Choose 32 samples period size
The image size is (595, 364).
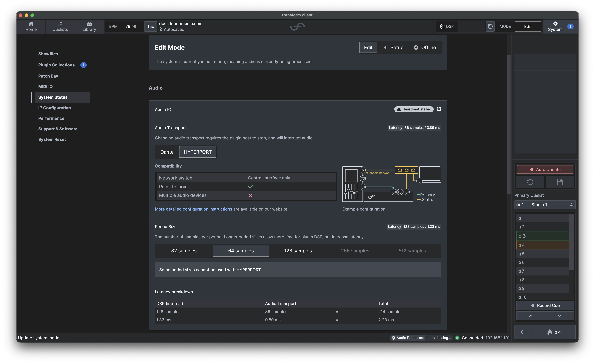pyautogui.click(x=184, y=251)
